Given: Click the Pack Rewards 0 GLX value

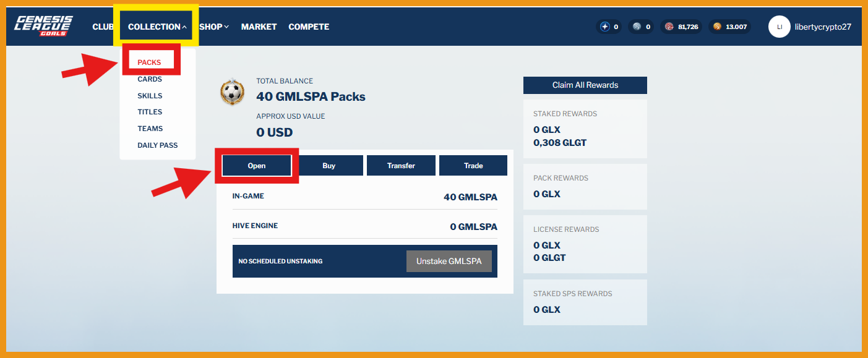Looking at the screenshot, I should [x=547, y=194].
